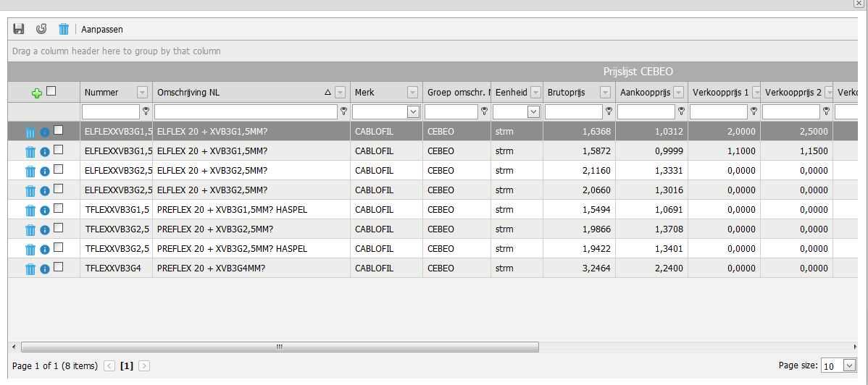Open Aankoopprijs column header dropdown arrow

point(678,93)
